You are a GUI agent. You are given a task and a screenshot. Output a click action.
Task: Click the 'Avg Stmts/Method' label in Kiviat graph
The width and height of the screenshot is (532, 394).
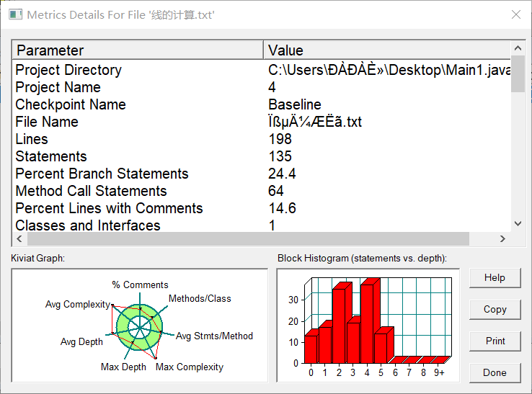(214, 336)
